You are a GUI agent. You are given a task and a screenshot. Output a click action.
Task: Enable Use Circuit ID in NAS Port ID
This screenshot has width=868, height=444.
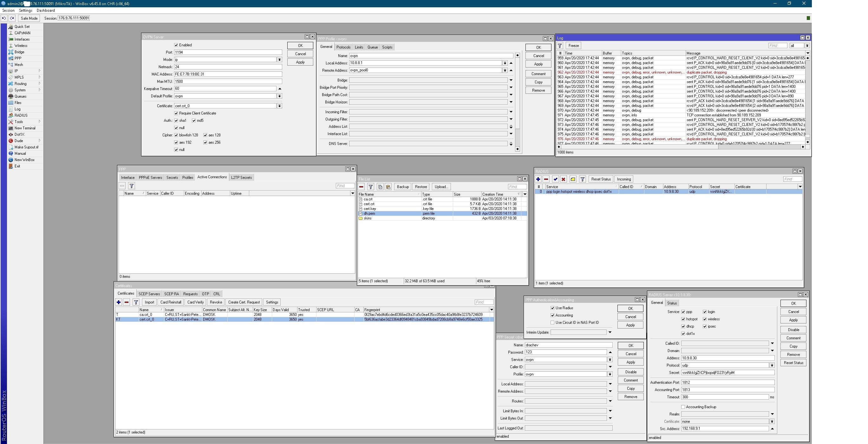[x=552, y=323]
